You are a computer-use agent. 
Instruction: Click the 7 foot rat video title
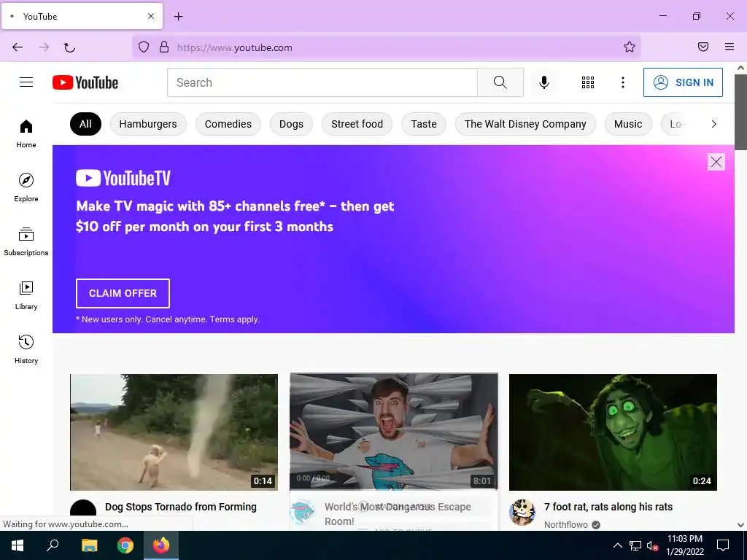[608, 507]
